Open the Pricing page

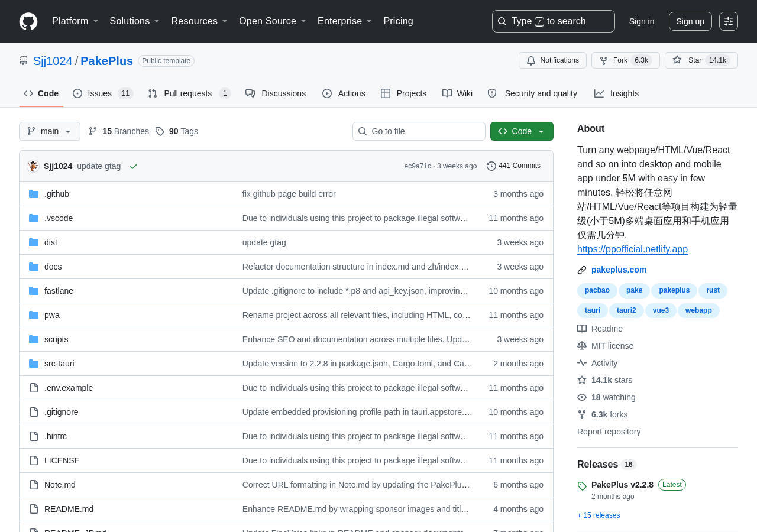pyautogui.click(x=398, y=21)
